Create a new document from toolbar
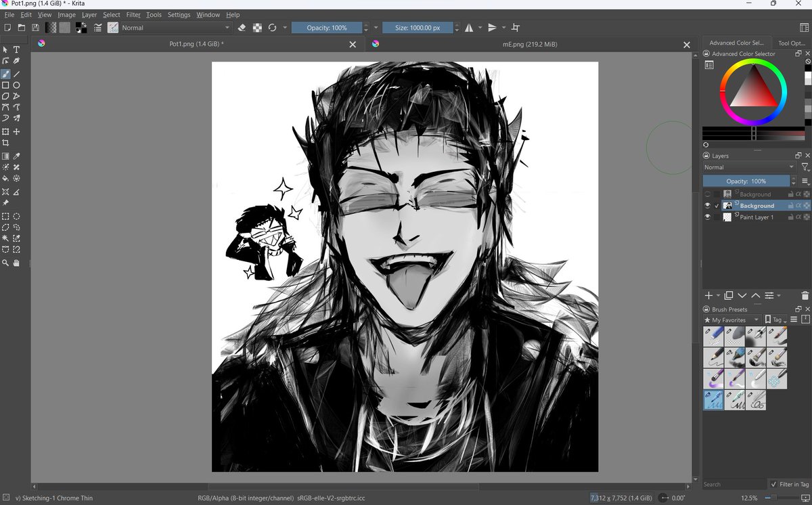The width and height of the screenshot is (812, 505). (7, 28)
